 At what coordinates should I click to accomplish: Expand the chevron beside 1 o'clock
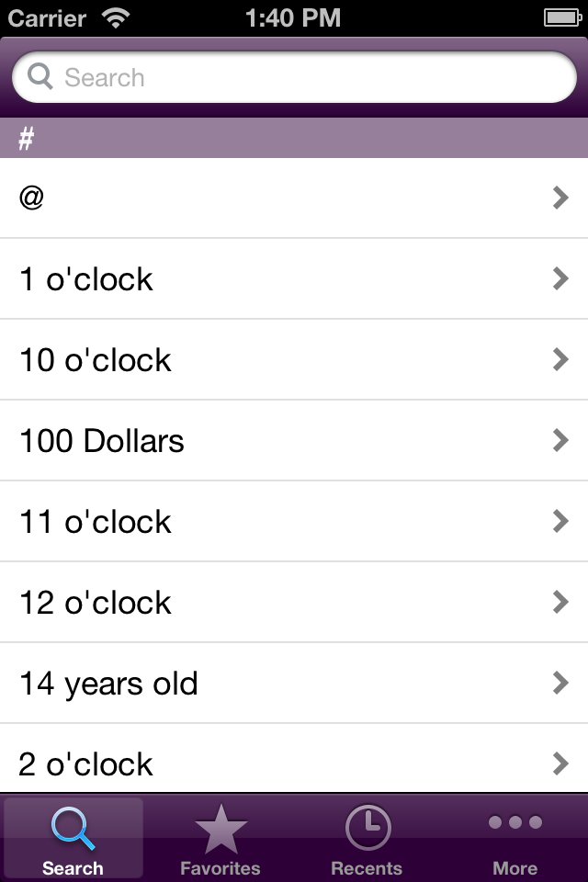(560, 278)
